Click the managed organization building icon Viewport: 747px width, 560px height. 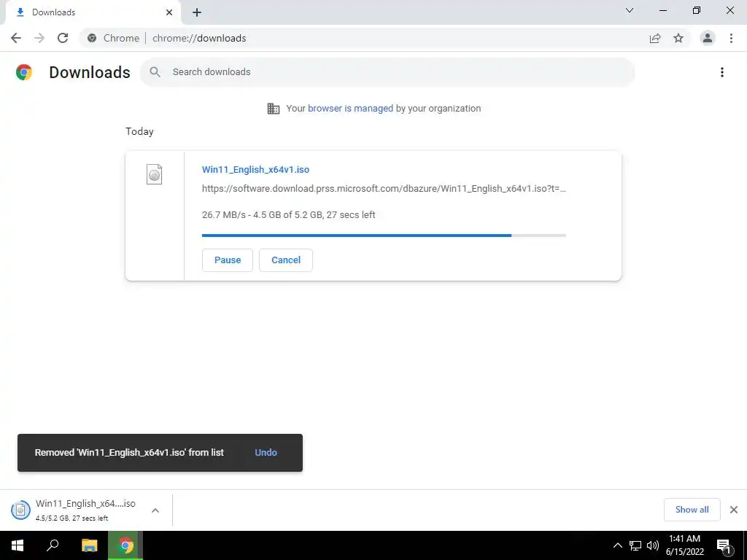coord(274,109)
